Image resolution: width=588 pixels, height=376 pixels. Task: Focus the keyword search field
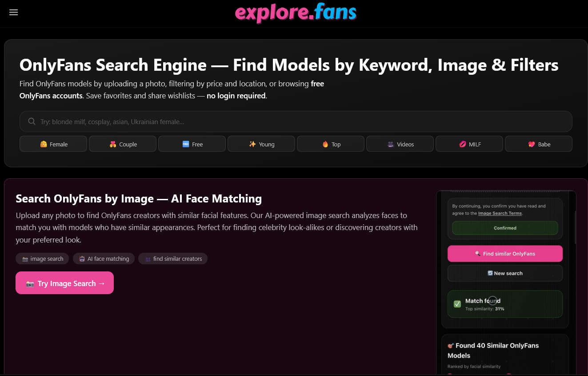pyautogui.click(x=296, y=121)
